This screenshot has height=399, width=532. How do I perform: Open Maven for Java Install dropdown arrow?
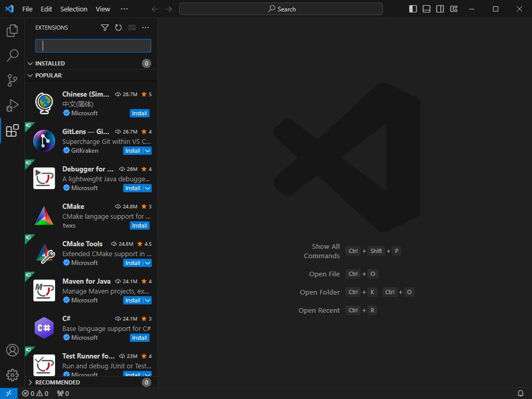tap(148, 300)
